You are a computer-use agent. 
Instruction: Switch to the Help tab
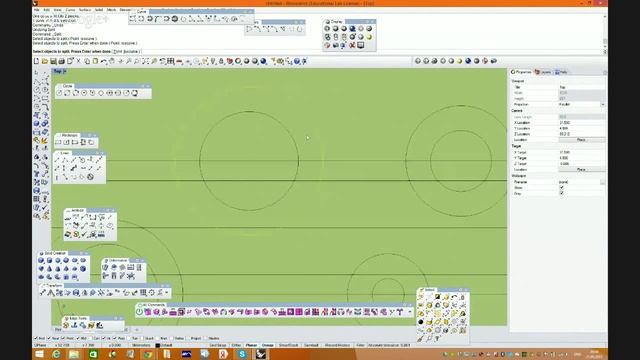click(x=561, y=72)
